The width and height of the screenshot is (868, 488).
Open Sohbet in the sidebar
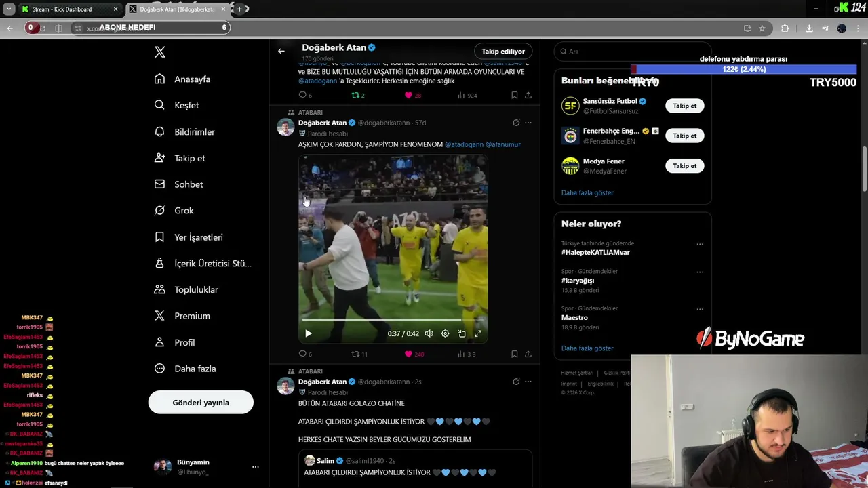178,184
